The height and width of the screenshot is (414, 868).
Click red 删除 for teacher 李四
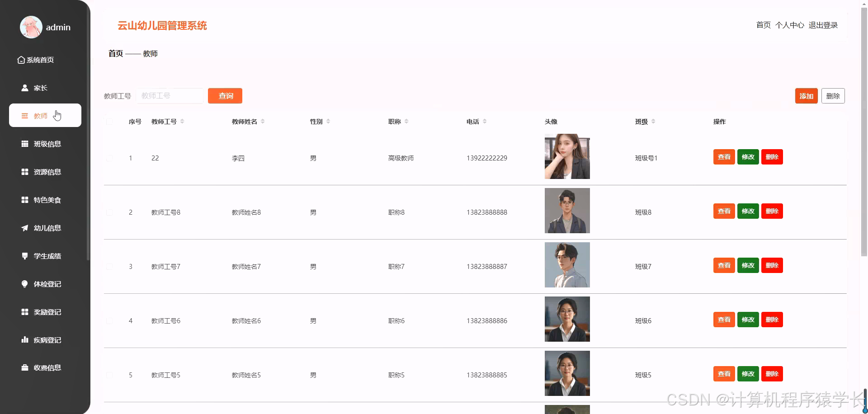772,157
